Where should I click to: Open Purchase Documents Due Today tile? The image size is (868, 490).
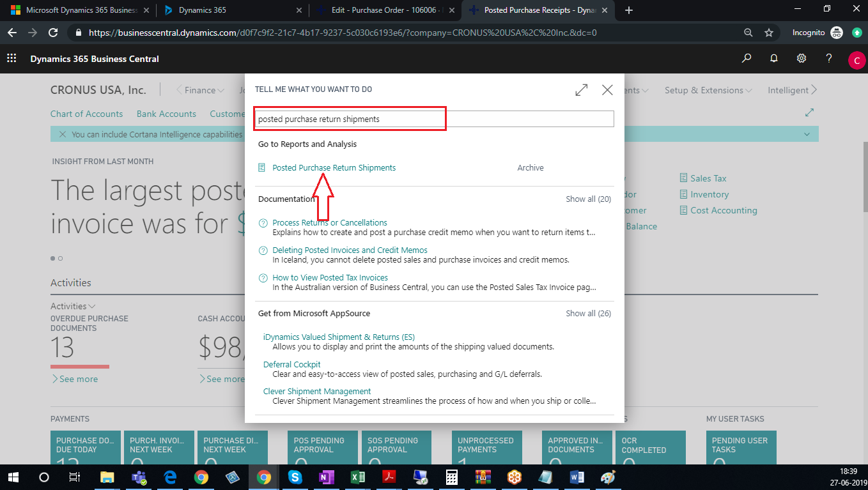click(x=86, y=447)
